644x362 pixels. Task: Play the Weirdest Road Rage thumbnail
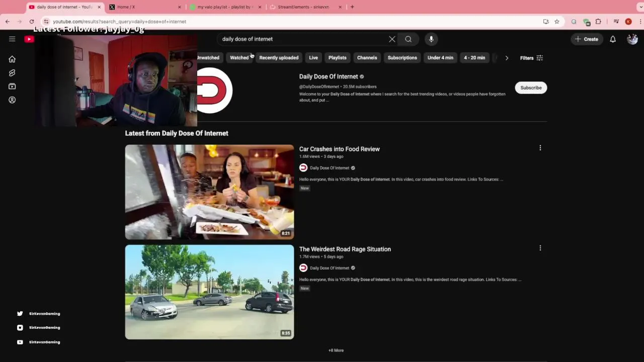(x=209, y=292)
